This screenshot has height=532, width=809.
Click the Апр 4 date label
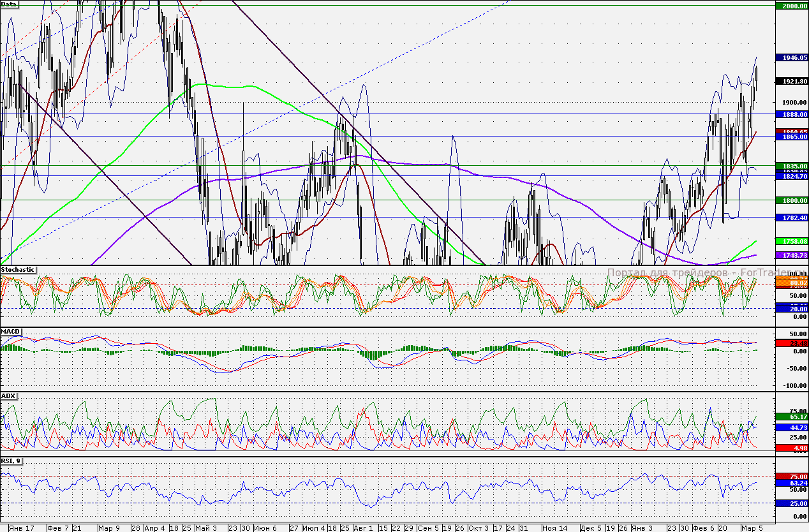pyautogui.click(x=154, y=528)
